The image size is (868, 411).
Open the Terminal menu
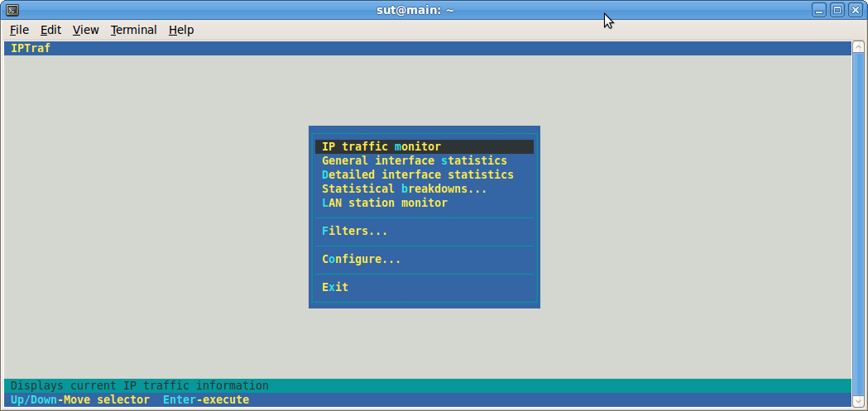pos(133,30)
